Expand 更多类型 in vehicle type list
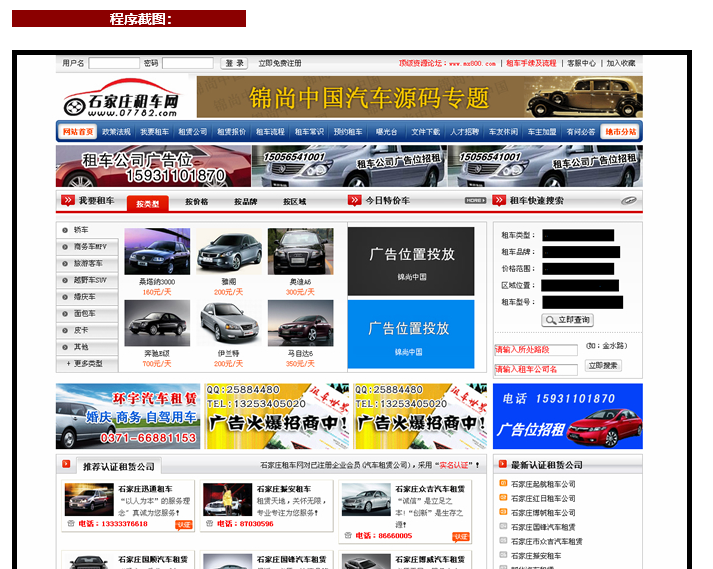Screen dimensions: 713x569 click(x=87, y=364)
